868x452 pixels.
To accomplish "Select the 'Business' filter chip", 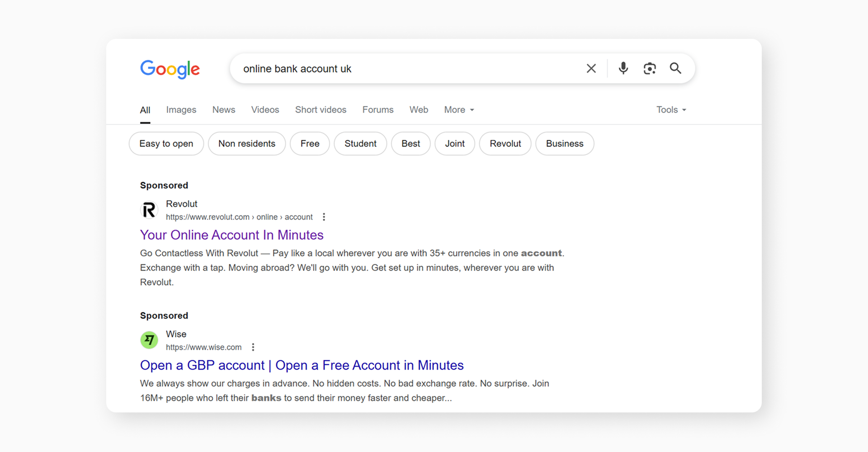I will coord(565,144).
